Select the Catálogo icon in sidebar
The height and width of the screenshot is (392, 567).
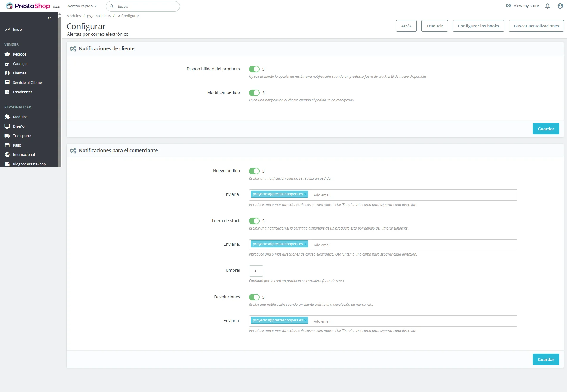(7, 64)
